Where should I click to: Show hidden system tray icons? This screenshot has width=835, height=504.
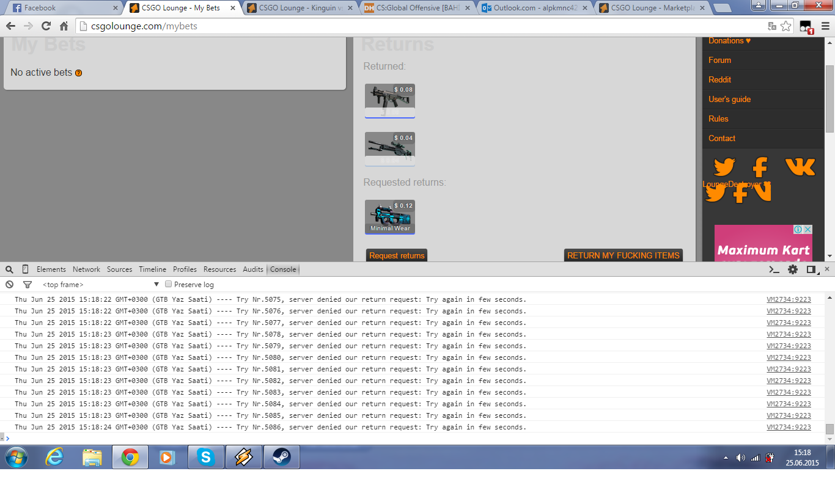pyautogui.click(x=726, y=458)
